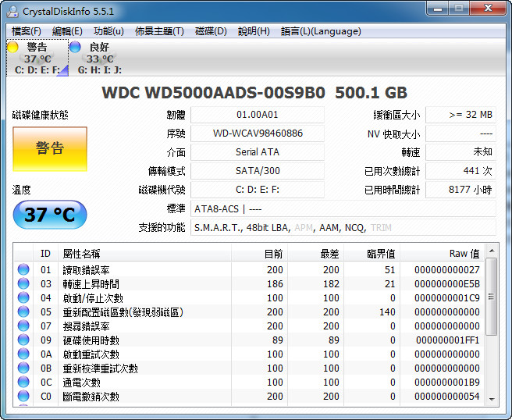Open the 功能(u) menu

point(108,31)
